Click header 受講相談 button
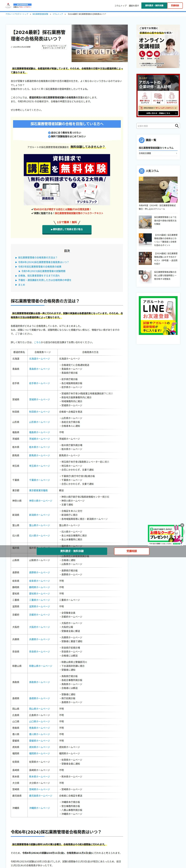 click(x=175, y=5)
